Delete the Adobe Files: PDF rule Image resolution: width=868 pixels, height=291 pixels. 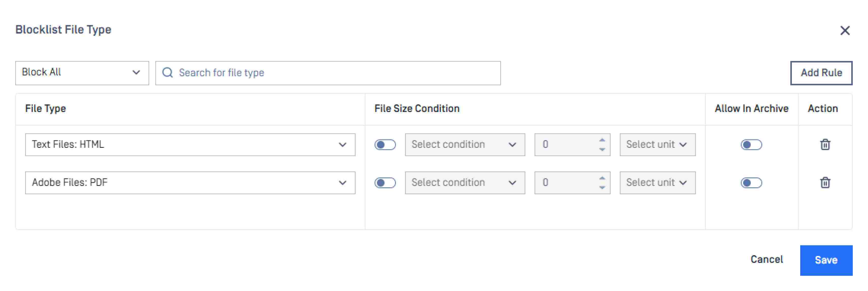point(825,183)
